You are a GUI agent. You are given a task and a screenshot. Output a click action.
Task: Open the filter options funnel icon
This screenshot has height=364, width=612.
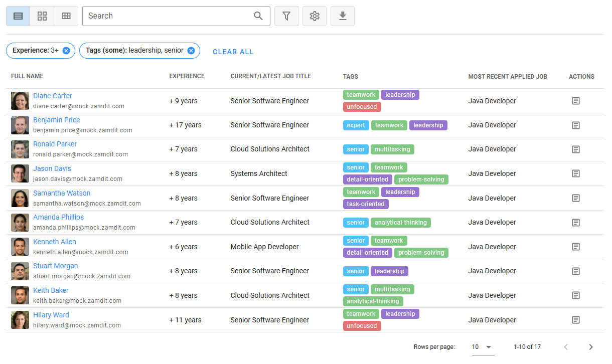click(286, 16)
